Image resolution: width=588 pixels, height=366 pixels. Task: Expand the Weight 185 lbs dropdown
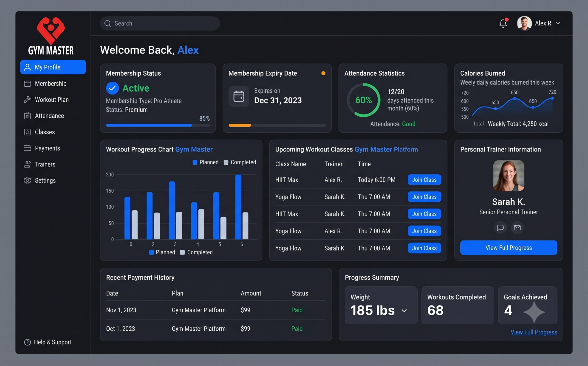(404, 311)
